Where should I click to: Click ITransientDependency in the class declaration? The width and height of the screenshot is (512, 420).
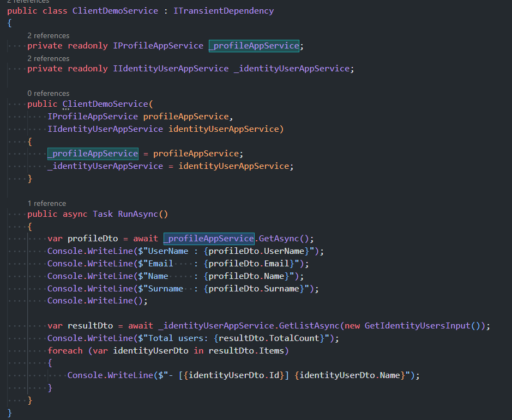[224, 11]
